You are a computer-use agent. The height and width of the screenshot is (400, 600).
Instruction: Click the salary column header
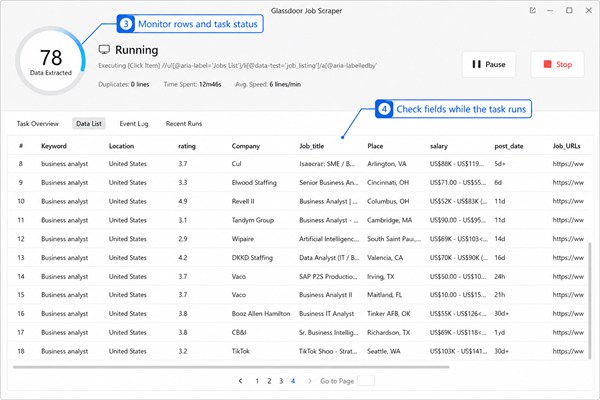coord(439,146)
